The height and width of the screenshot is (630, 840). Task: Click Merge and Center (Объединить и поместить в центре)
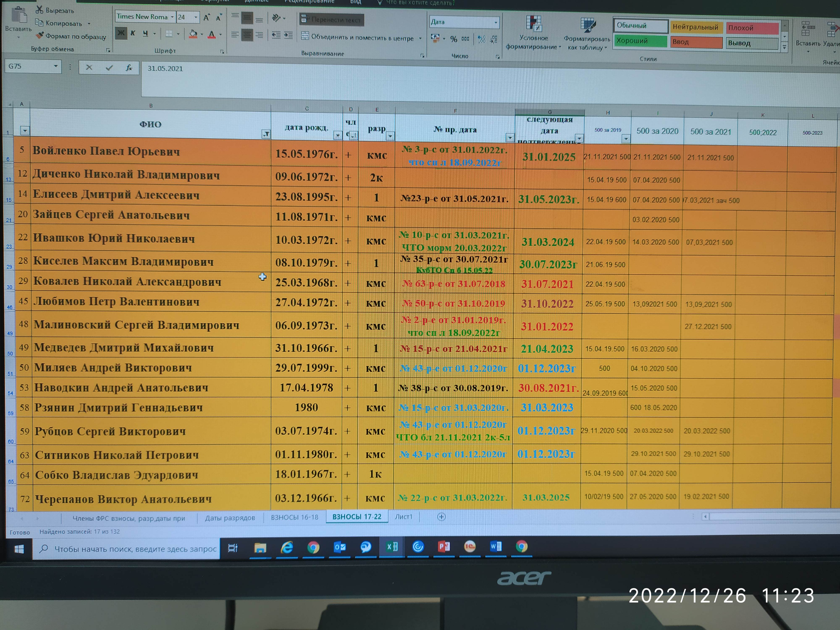pos(358,37)
